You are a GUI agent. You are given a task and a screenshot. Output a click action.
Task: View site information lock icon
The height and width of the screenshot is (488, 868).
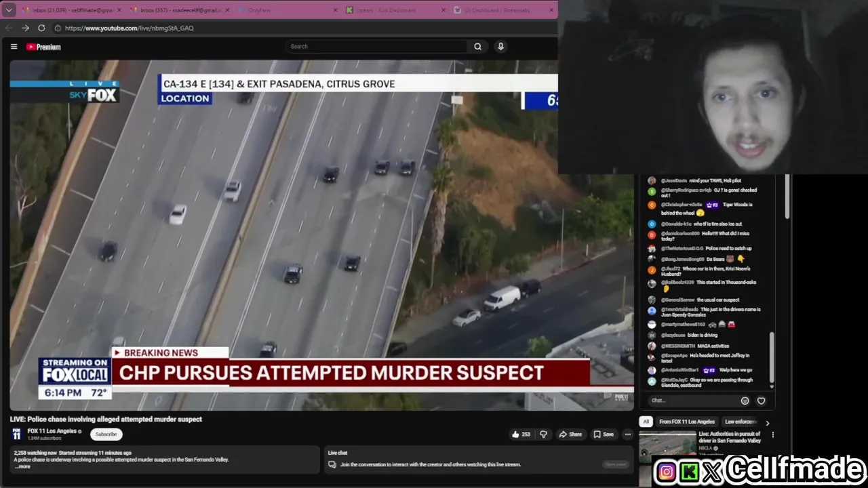coord(58,28)
